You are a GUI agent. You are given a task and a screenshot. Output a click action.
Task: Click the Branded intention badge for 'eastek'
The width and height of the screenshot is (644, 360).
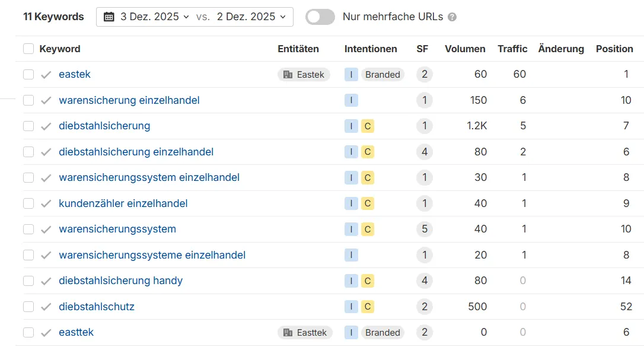382,74
